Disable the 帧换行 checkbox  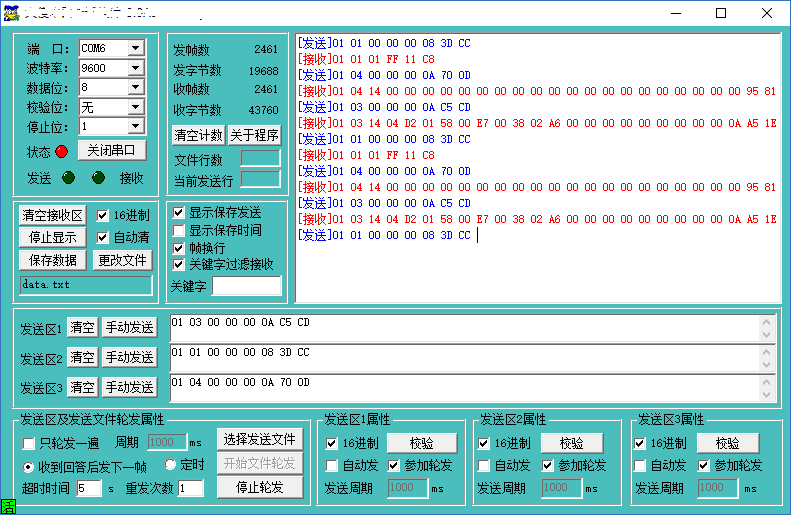[x=179, y=247]
